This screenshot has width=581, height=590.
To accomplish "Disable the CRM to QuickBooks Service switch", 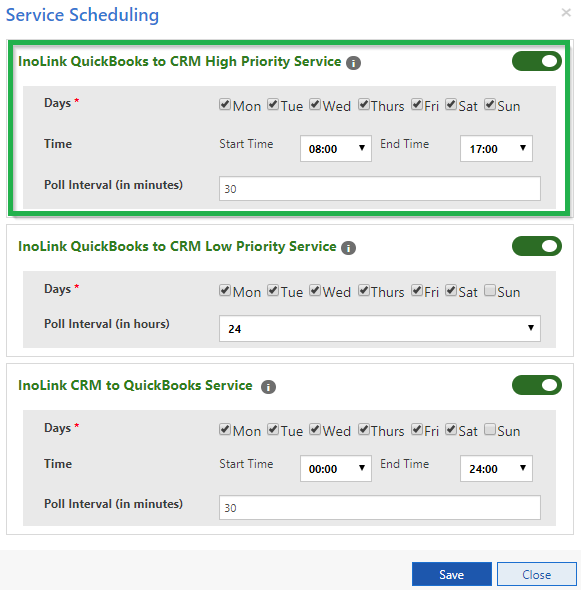I will point(537,385).
